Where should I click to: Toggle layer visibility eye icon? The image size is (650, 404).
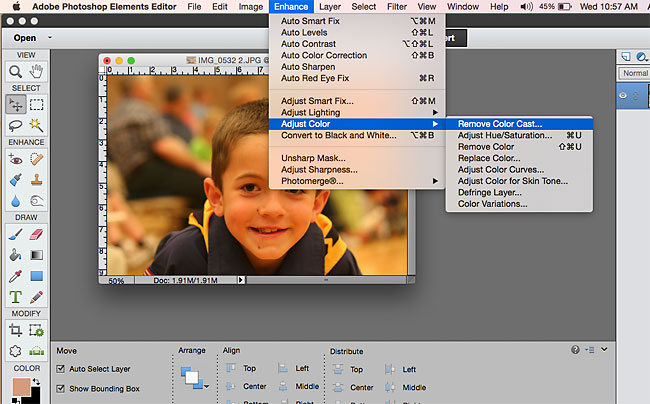(623, 95)
